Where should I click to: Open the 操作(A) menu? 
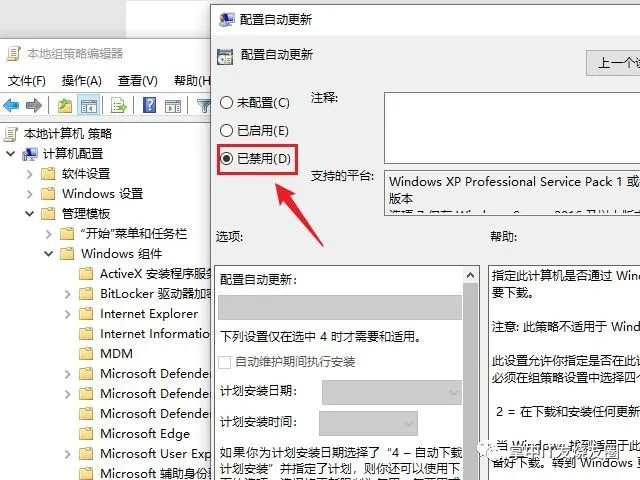point(81,80)
